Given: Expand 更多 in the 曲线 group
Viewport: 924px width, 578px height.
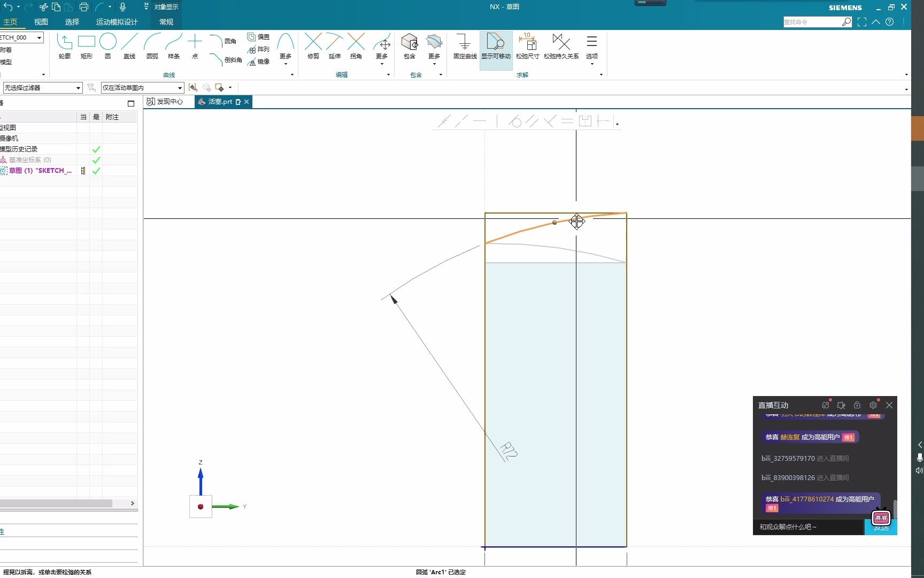Looking at the screenshot, I should point(286,50).
